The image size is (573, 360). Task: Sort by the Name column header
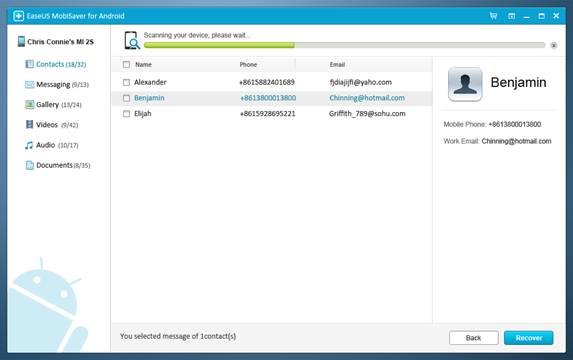pos(143,65)
